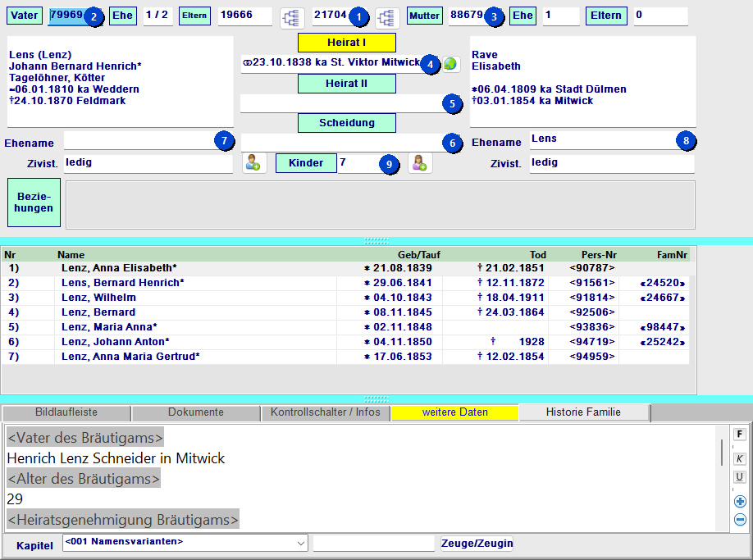Image resolution: width=753 pixels, height=560 pixels.
Task: Open the globe map icon beside Heirat I date
Action: click(451, 63)
